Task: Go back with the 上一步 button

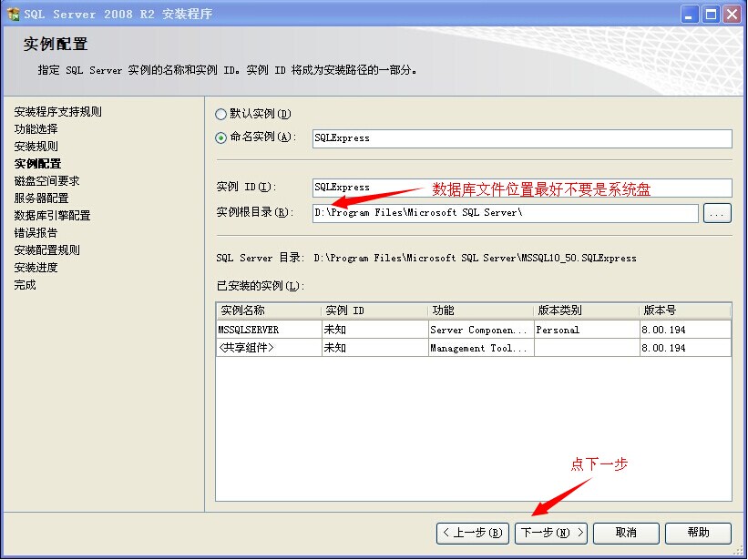Action: [x=472, y=533]
